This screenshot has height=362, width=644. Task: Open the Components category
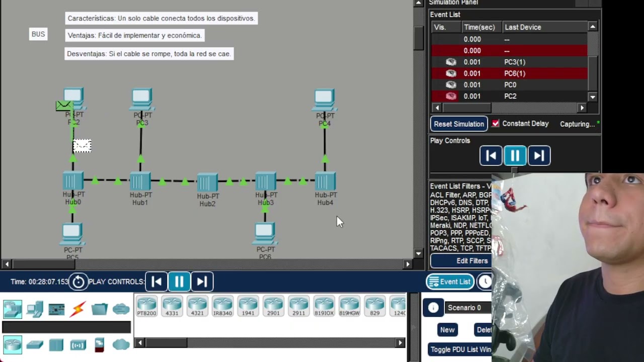click(56, 309)
